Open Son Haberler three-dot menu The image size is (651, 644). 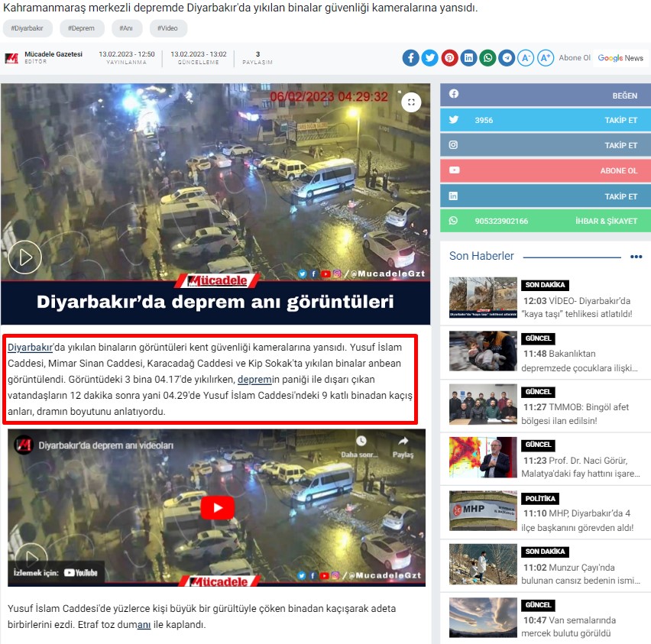click(636, 257)
